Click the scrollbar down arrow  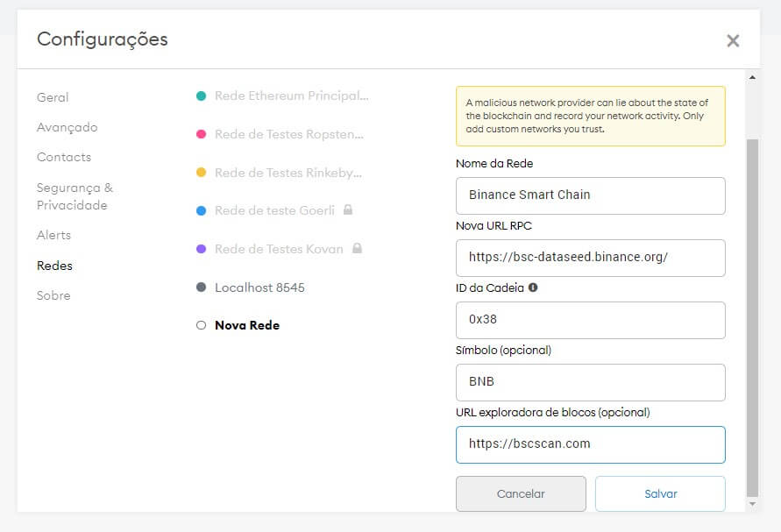coord(752,504)
